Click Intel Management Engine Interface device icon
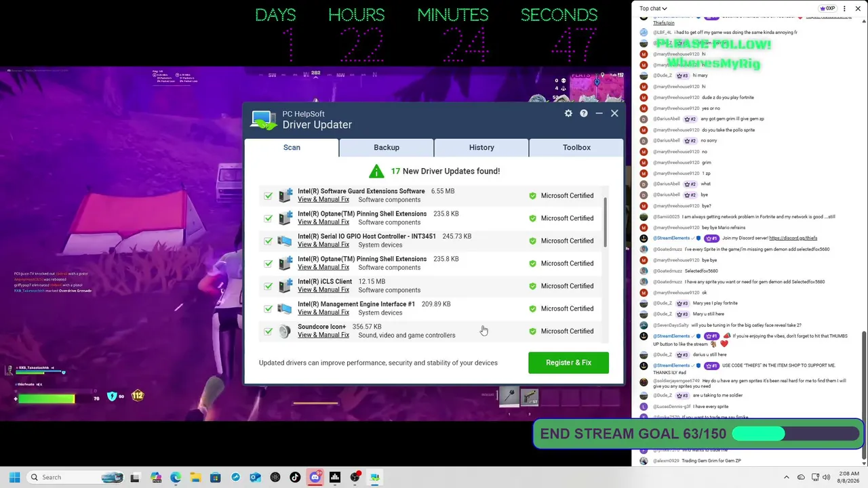Screen dimensions: 868x488 click(285, 308)
